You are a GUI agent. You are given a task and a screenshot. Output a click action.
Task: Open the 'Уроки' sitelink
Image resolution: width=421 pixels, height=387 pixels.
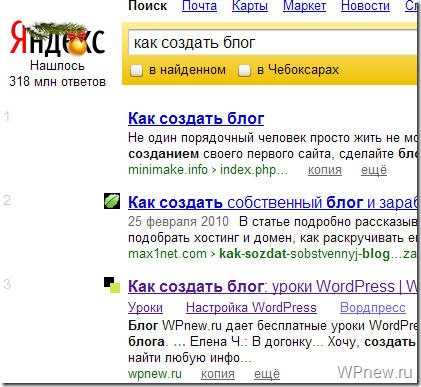tap(145, 307)
